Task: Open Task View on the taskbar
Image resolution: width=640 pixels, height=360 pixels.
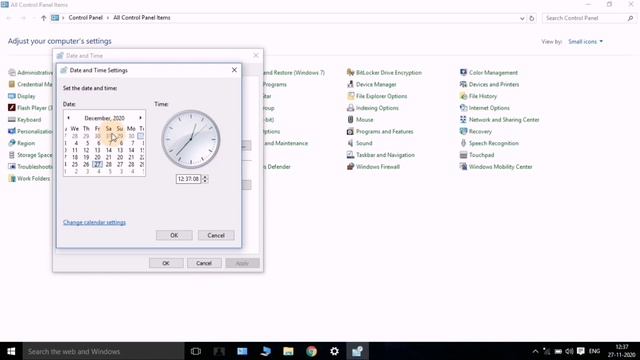Action: (x=196, y=351)
